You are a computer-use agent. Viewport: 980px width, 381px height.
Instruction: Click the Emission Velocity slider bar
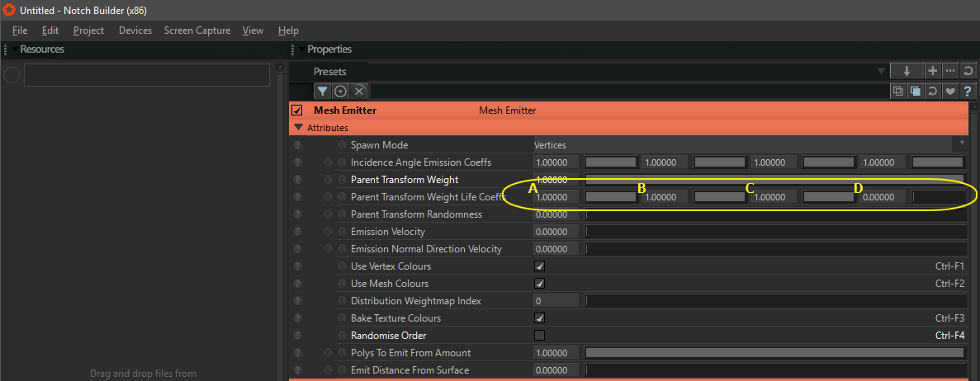[775, 232]
